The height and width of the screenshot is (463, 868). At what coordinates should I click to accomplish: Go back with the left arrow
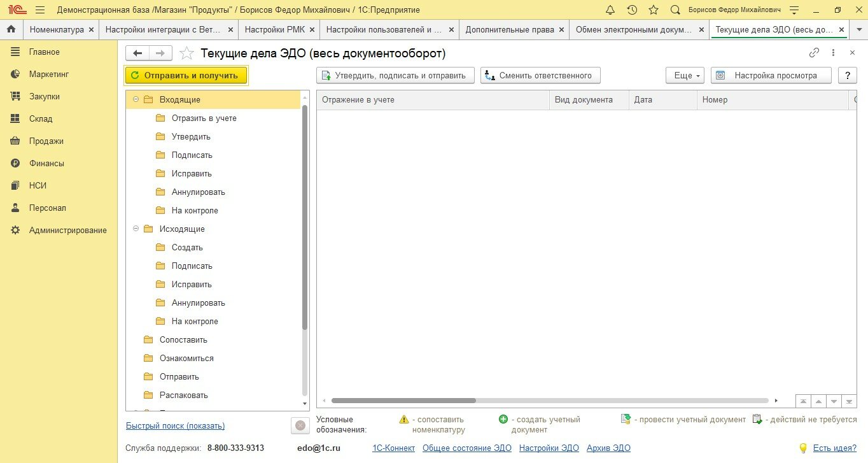[x=137, y=53]
